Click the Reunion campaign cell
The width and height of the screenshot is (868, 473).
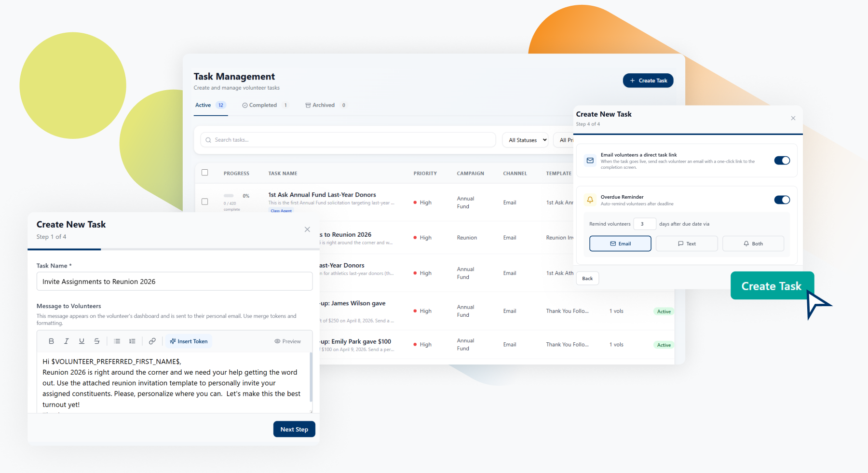pyautogui.click(x=467, y=238)
